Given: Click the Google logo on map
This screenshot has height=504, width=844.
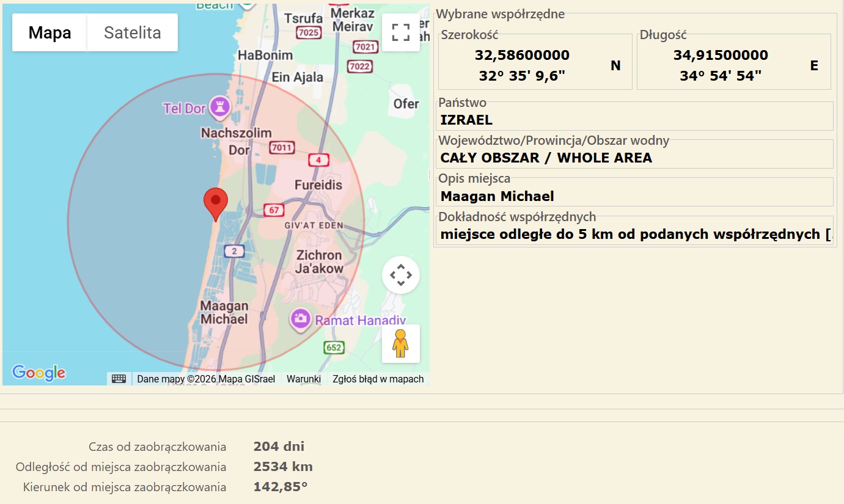Looking at the screenshot, I should click(x=39, y=372).
